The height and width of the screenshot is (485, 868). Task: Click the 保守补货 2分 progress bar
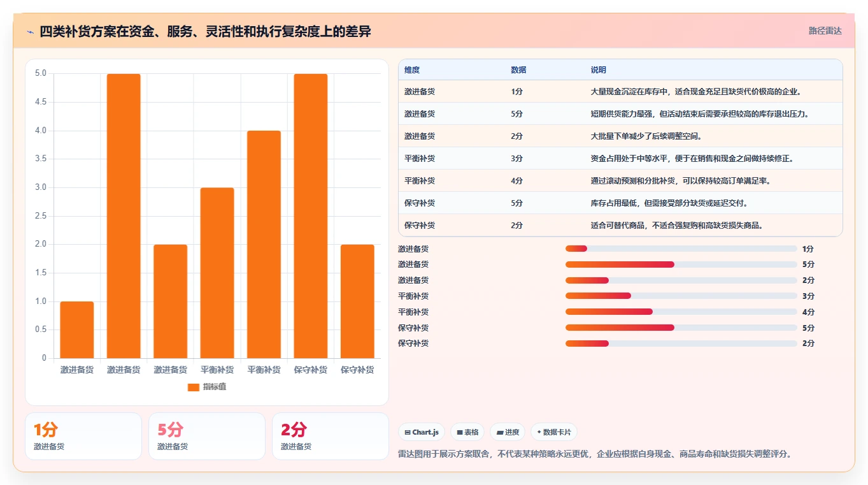[681, 344]
